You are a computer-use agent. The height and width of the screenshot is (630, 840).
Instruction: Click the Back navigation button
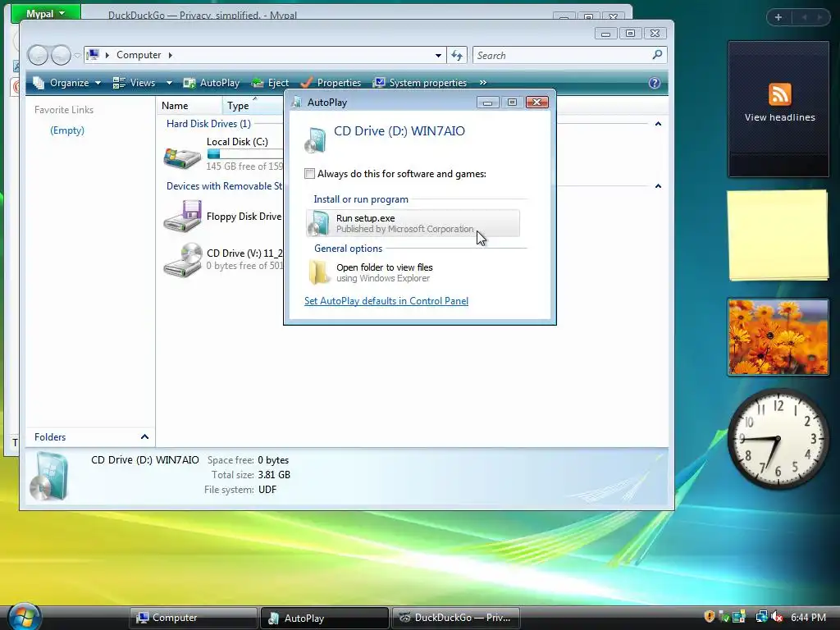pyautogui.click(x=38, y=55)
